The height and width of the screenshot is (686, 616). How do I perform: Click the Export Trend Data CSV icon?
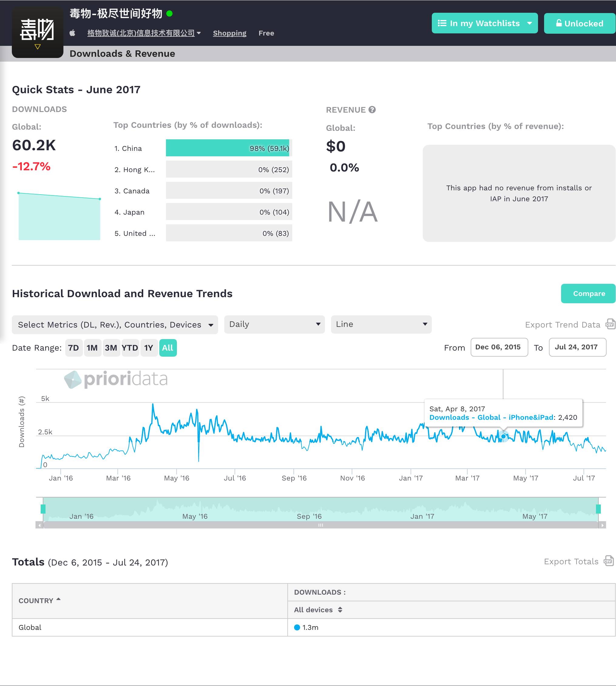point(610,324)
